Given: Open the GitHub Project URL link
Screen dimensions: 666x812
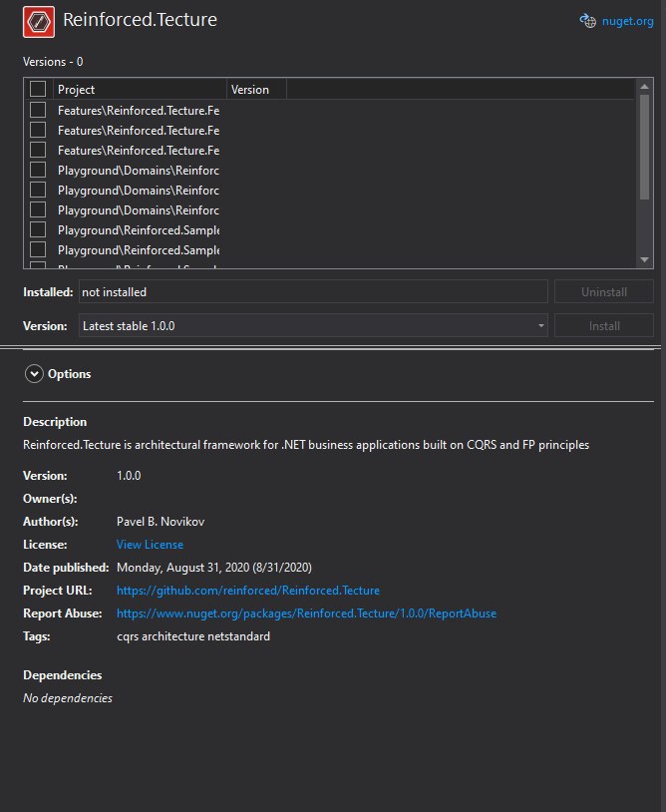Looking at the screenshot, I should coord(248,591).
